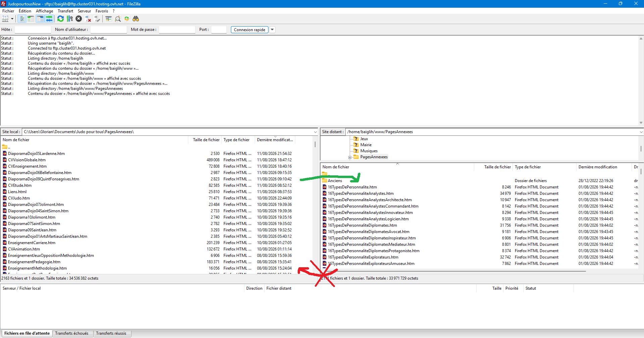Sort local files by Taille de fichier
This screenshot has width=644, height=338.
pos(206,140)
